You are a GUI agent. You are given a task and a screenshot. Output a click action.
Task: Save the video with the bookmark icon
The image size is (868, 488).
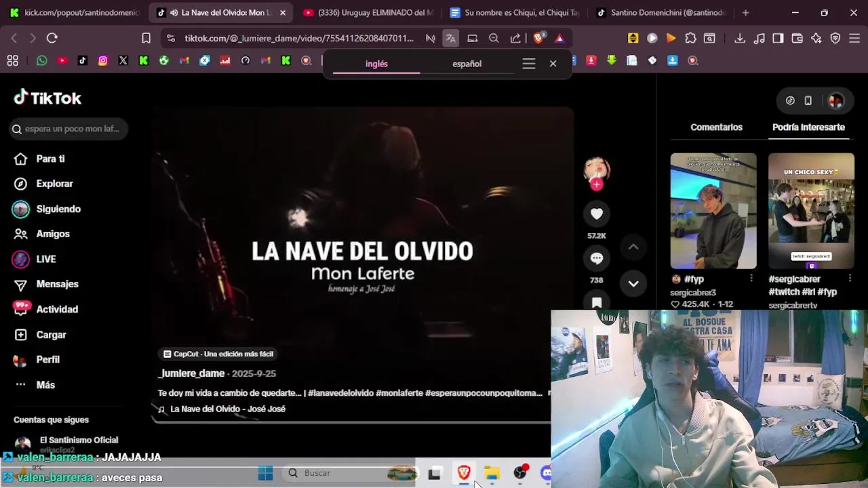[597, 302]
